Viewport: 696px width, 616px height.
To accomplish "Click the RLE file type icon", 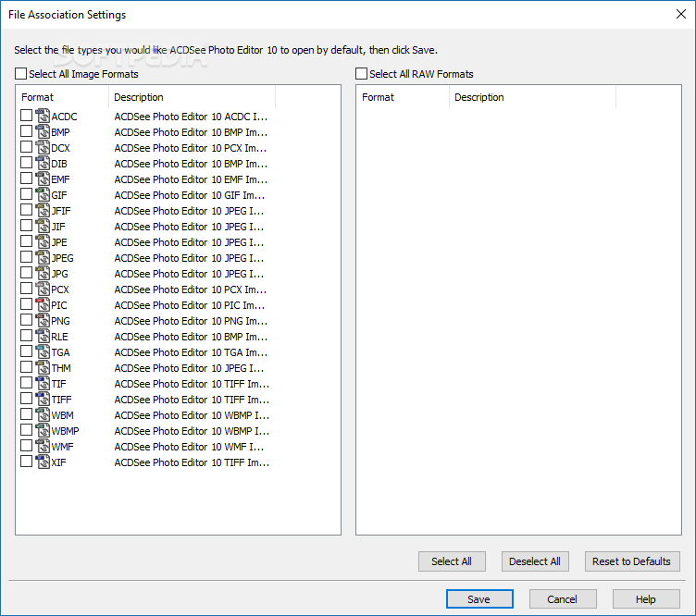I will 43,336.
